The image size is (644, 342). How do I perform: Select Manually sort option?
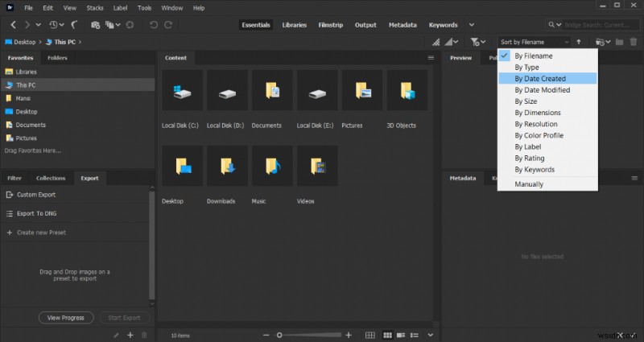point(529,184)
